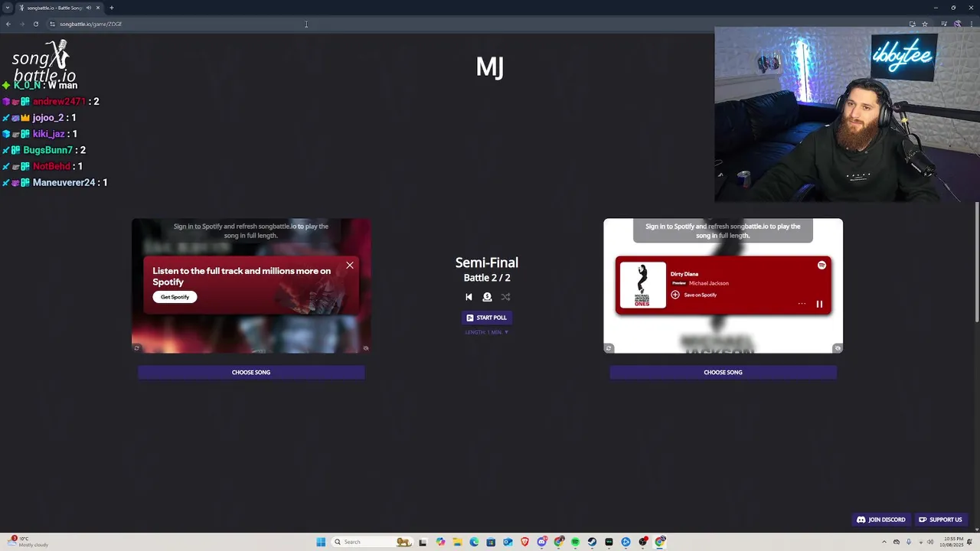Click the Support Us button
980x551 pixels.
click(940, 520)
